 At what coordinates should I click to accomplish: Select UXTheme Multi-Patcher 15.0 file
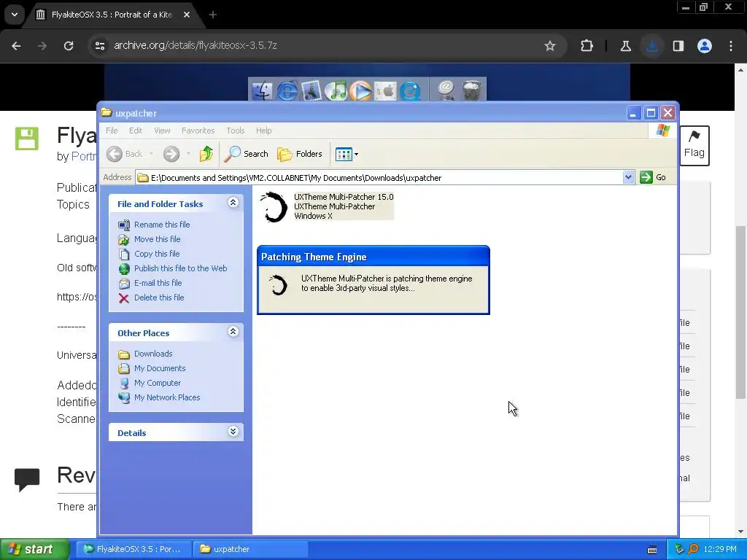point(327,206)
